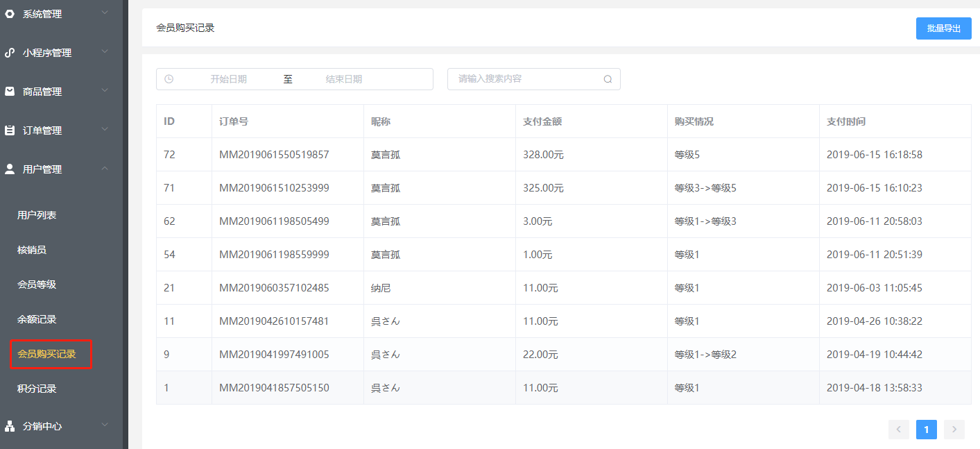Click the 328.00元 payment amount
The width and height of the screenshot is (980, 449).
[x=543, y=155]
